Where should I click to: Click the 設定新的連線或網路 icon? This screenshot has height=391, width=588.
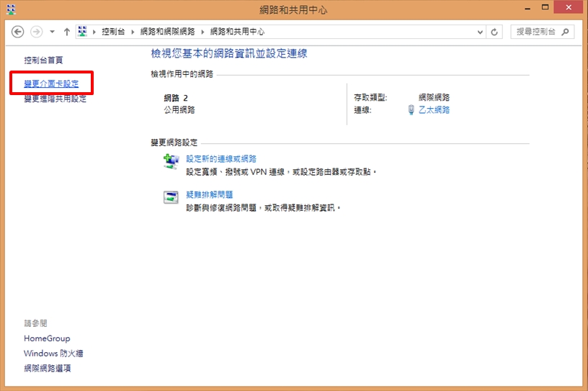tap(171, 161)
